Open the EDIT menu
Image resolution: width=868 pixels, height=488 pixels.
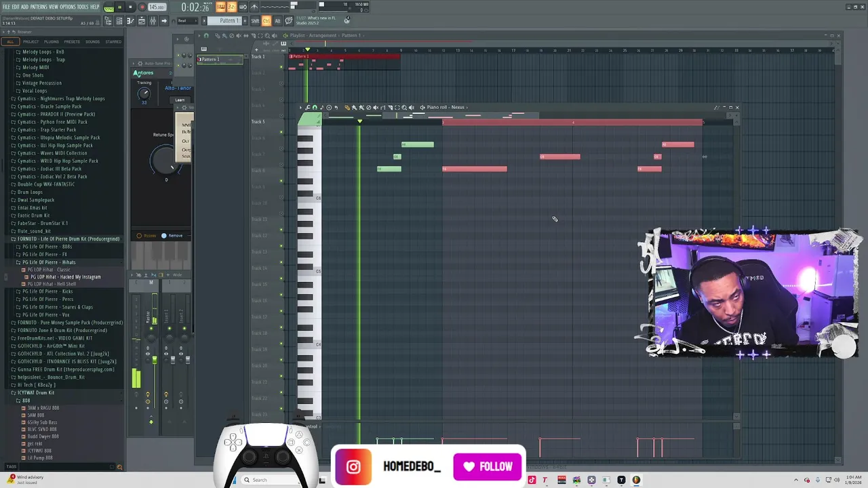pyautogui.click(x=16, y=7)
